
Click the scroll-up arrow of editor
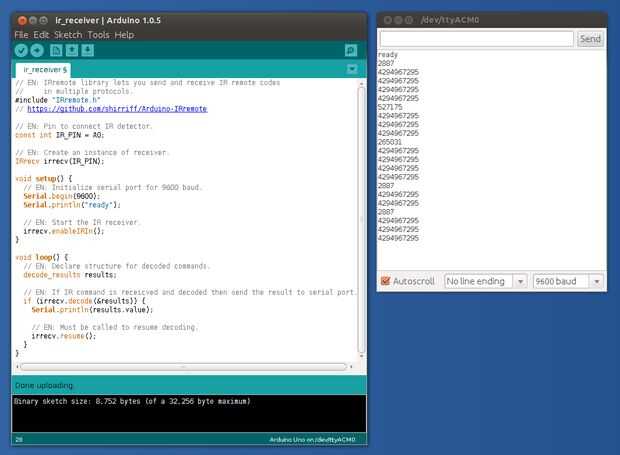click(x=361, y=83)
